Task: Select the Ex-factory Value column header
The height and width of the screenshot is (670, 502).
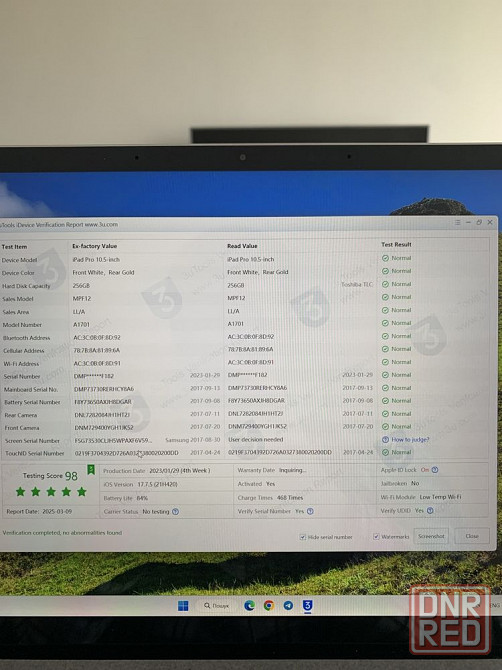Action: [x=94, y=246]
